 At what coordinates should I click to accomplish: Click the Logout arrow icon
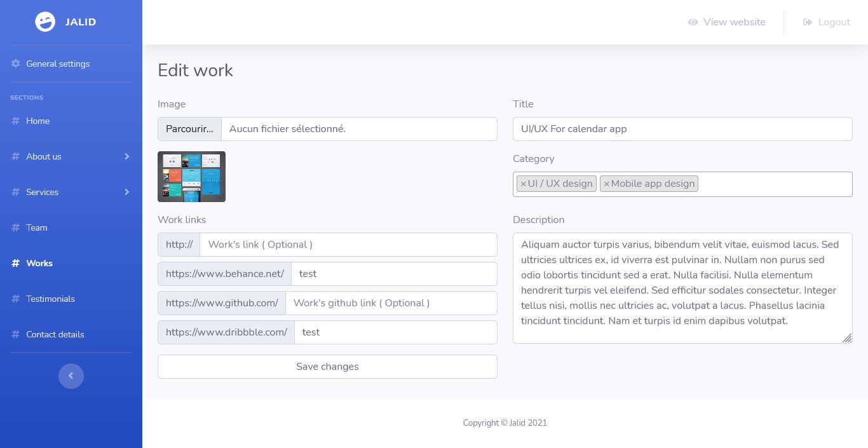point(808,22)
